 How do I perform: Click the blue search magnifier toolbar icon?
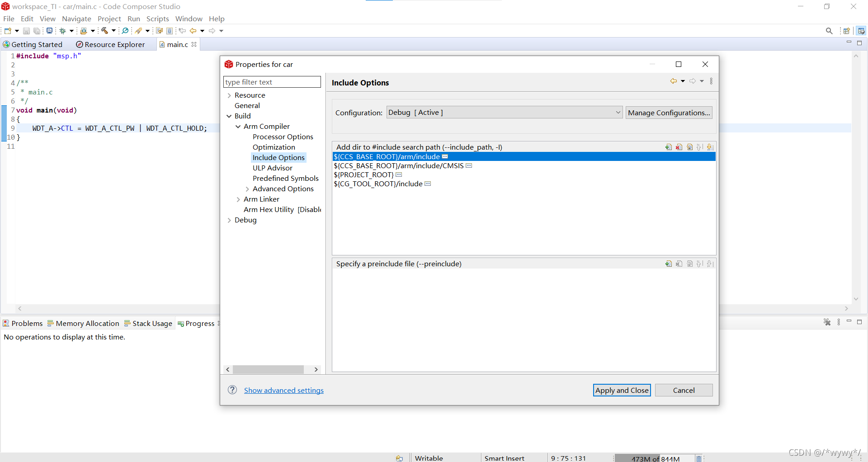point(125,31)
